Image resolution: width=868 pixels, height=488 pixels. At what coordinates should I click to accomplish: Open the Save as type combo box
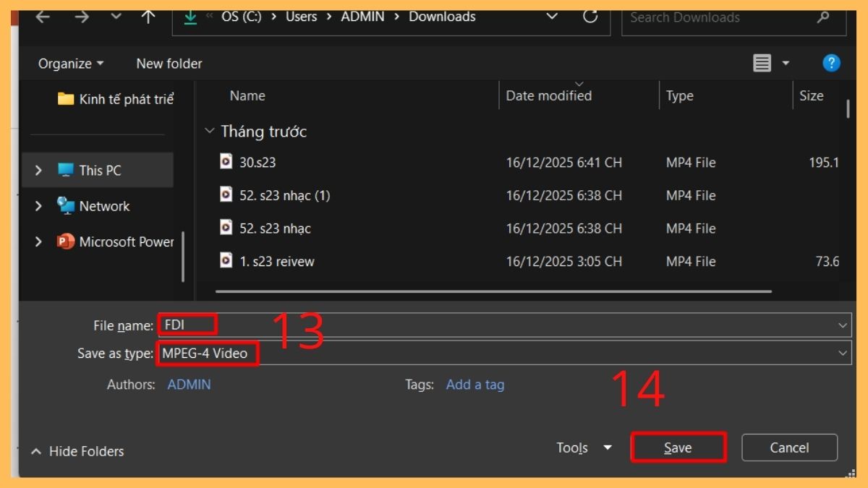[504, 353]
